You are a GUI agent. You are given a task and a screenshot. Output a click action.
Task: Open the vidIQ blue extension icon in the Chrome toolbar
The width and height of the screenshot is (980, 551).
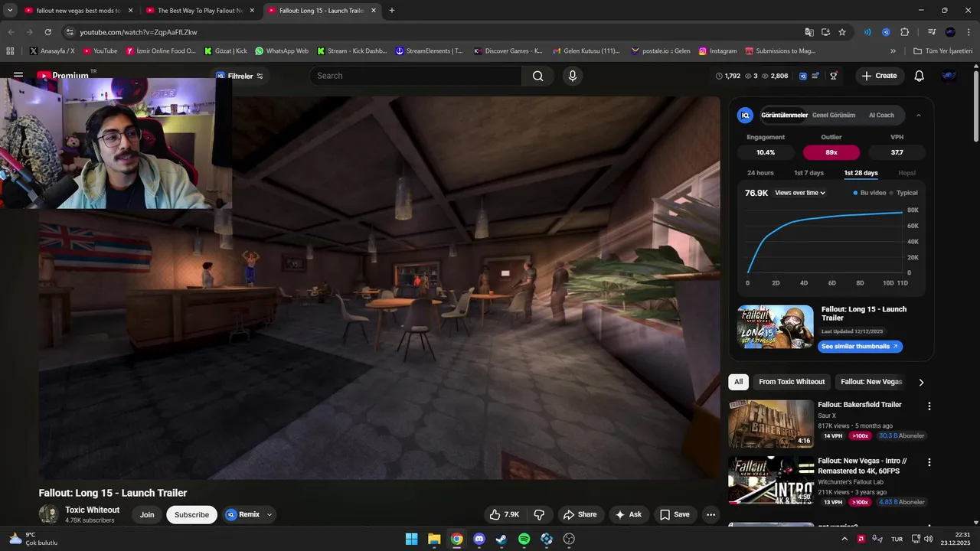pos(886,32)
